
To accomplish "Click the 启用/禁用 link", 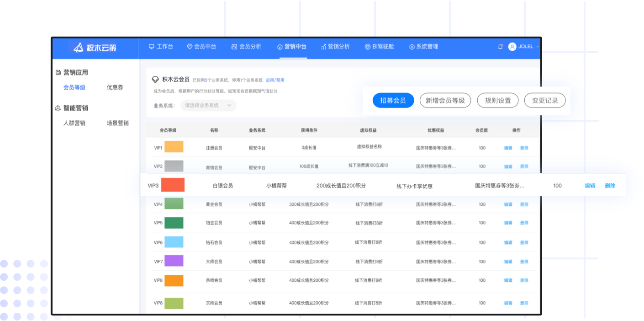I will click(x=274, y=80).
